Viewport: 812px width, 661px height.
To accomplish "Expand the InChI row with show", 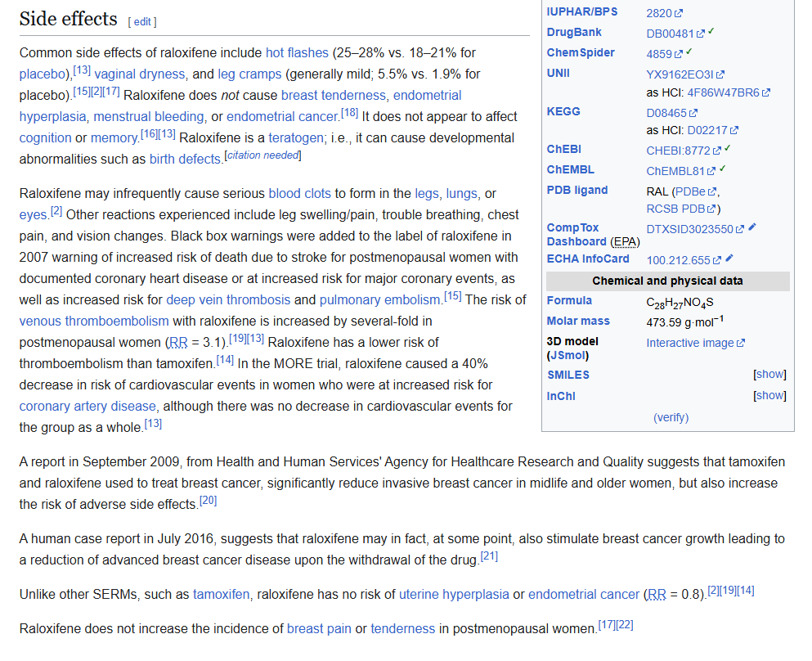I will [x=769, y=395].
